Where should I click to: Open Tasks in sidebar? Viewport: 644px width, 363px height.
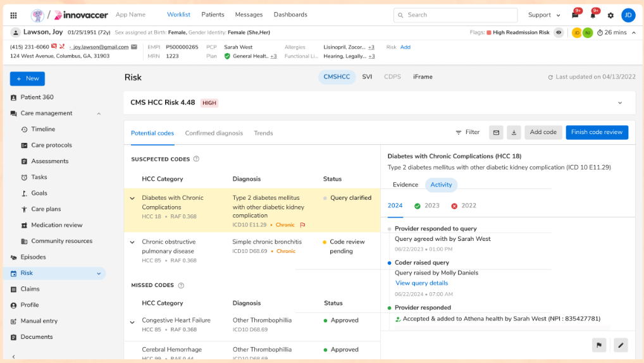(39, 178)
